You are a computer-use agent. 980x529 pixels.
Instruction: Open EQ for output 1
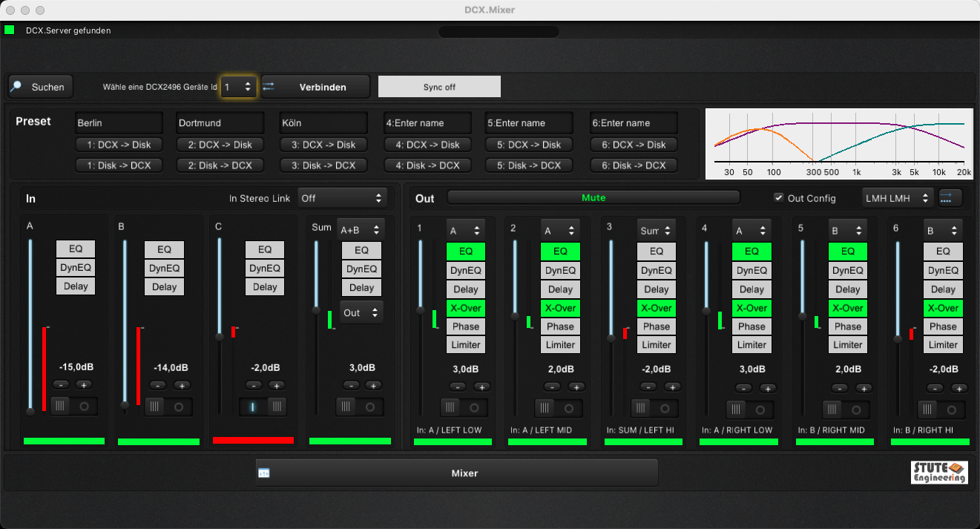pos(465,252)
